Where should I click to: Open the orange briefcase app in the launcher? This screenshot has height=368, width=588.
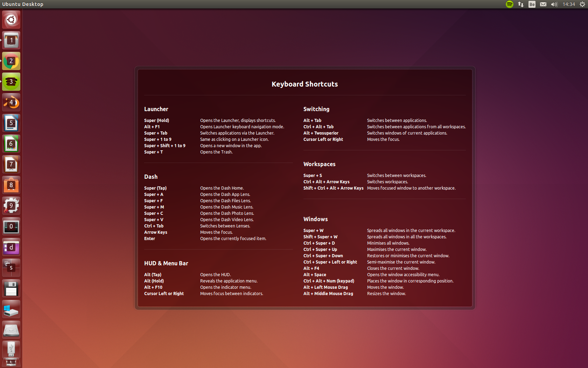coord(11,185)
